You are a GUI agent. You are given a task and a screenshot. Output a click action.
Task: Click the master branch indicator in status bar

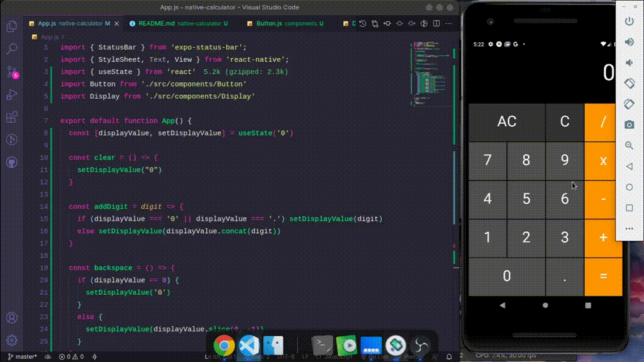coord(22,357)
